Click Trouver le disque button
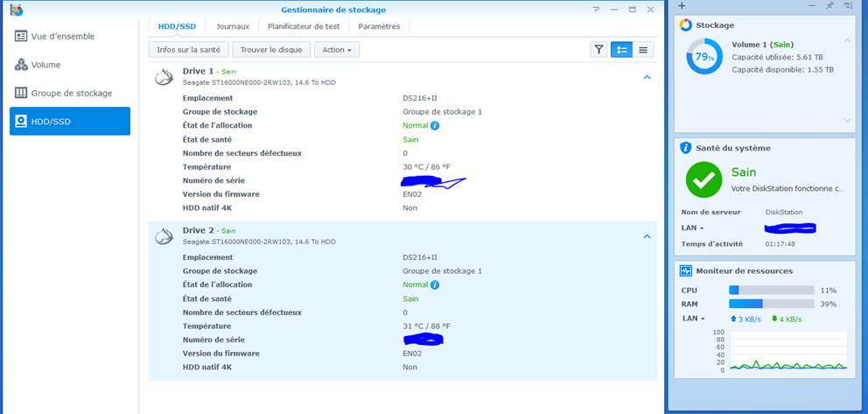The image size is (868, 414). pos(271,50)
